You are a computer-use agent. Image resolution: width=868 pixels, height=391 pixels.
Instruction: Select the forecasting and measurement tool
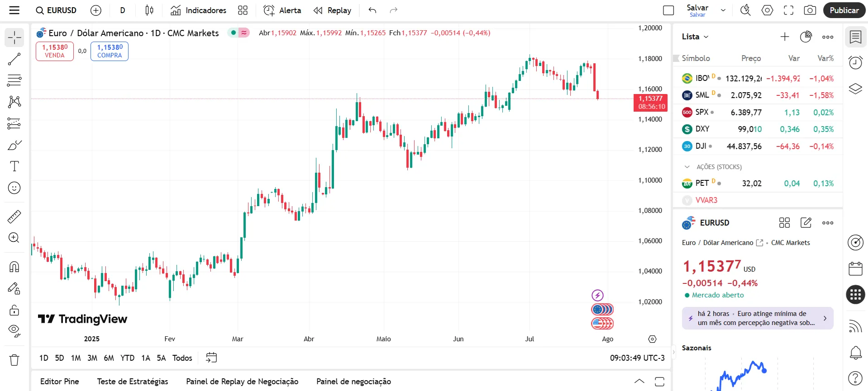click(x=14, y=123)
